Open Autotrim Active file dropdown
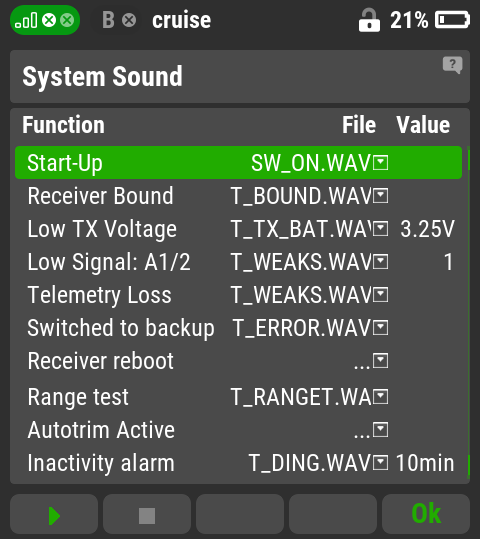This screenshot has height=540, width=480. tap(371, 430)
